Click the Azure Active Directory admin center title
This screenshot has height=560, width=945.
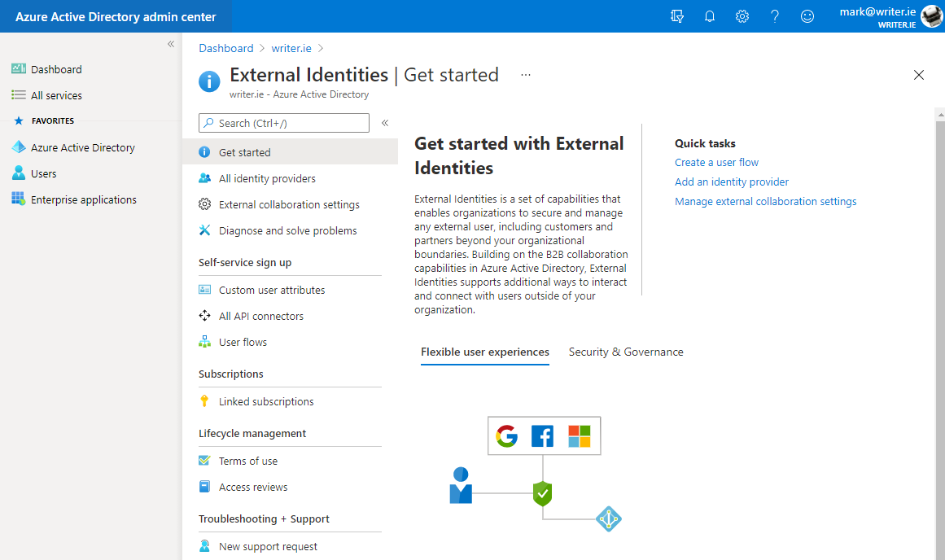[x=116, y=17]
